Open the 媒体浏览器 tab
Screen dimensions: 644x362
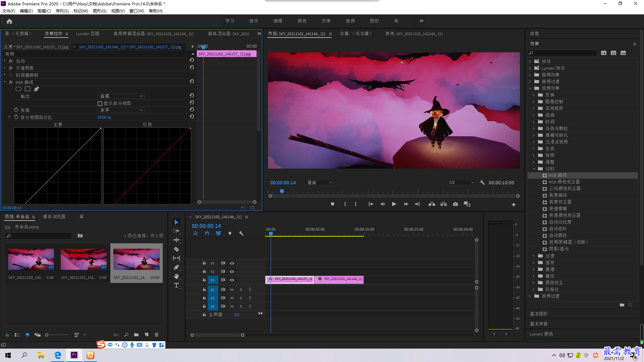pos(54,217)
